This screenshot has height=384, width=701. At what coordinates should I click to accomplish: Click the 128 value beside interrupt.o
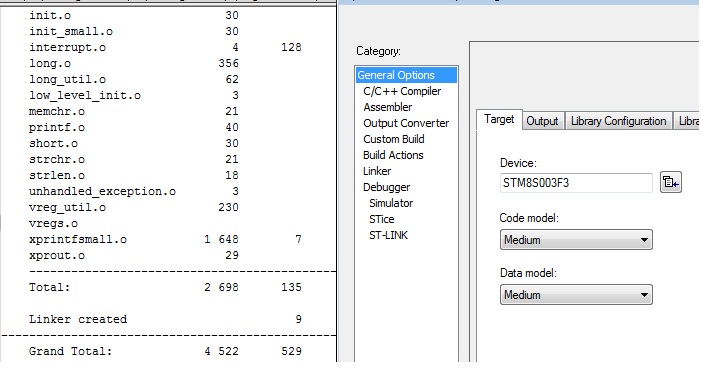pos(291,47)
